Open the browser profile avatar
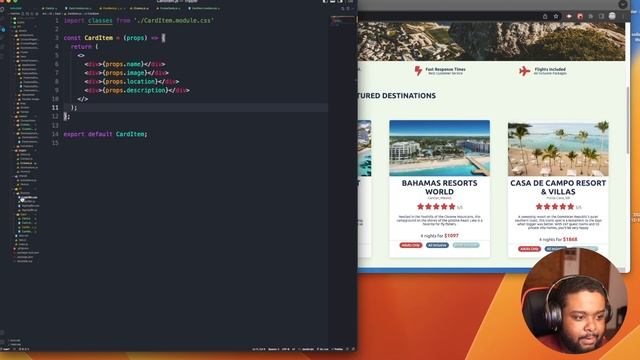Image resolution: width=640 pixels, height=360 pixels. (x=612, y=16)
